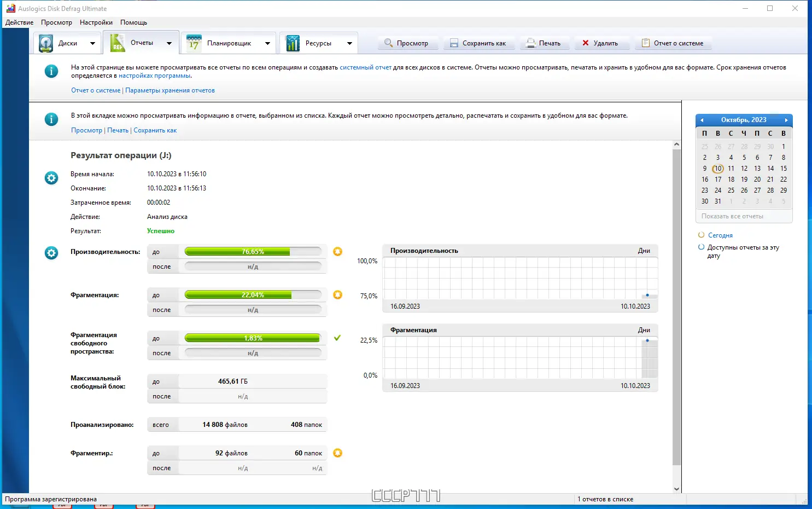Click the 92 файлов fragmented value

[x=231, y=453]
